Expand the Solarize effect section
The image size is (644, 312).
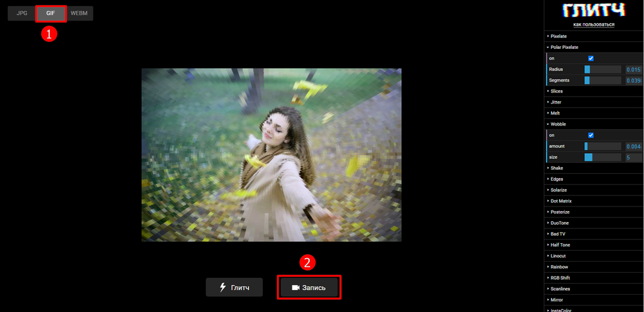[x=594, y=190]
